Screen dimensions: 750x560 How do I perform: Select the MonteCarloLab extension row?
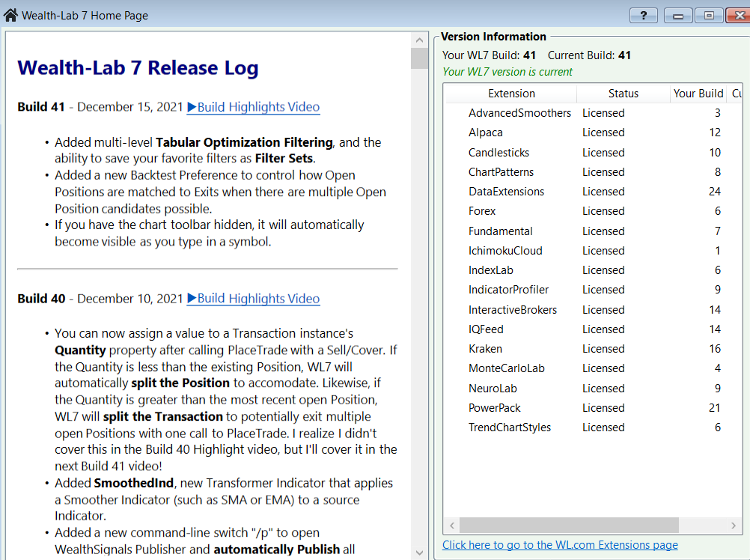tap(506, 368)
